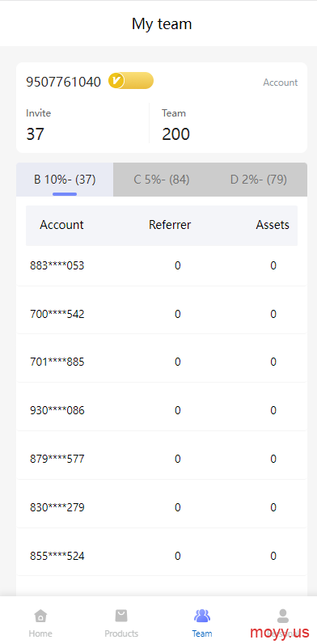Switch to D 2%- (79) tab
Image resolution: width=317 pixels, height=644 pixels.
(x=259, y=180)
